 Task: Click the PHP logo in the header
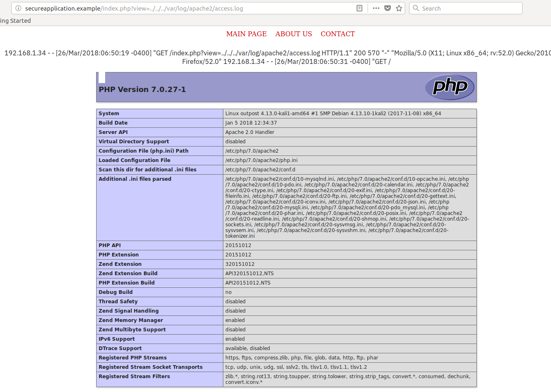point(450,87)
